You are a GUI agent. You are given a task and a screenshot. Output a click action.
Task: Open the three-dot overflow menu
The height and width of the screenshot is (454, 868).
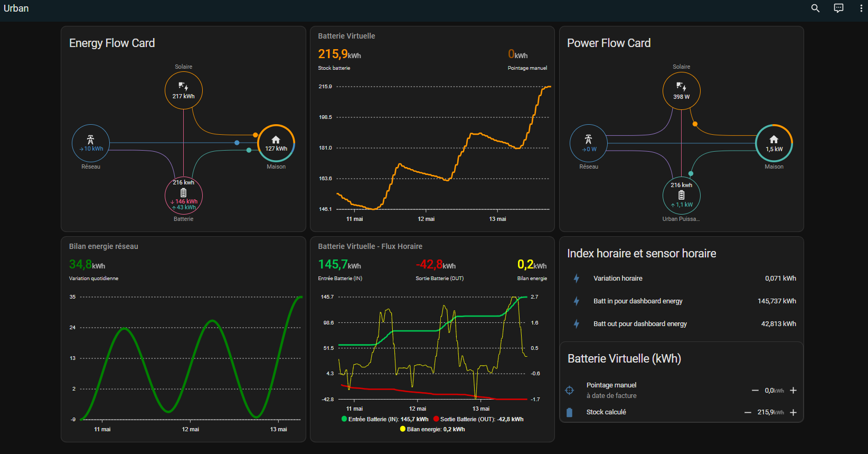coord(861,8)
